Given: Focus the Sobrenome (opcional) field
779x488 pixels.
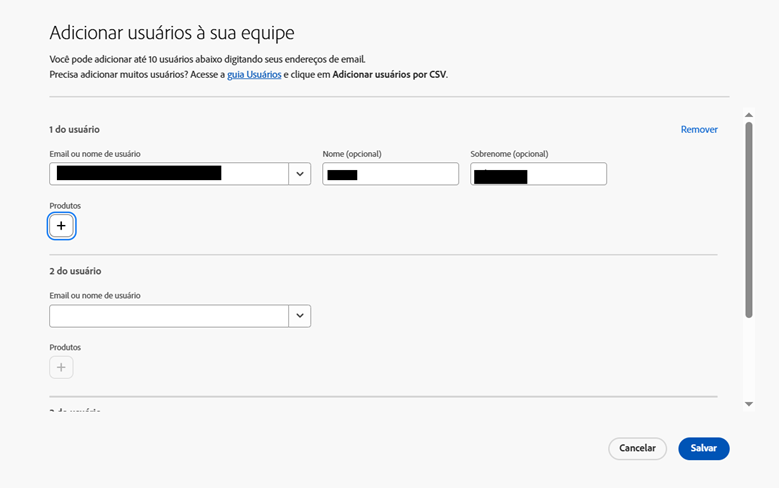Looking at the screenshot, I should click(x=538, y=174).
